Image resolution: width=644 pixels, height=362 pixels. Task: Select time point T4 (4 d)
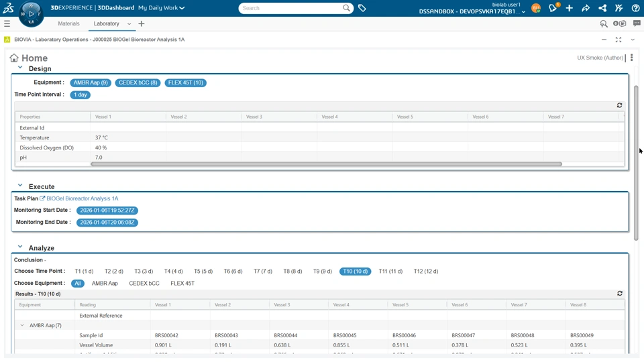(173, 271)
